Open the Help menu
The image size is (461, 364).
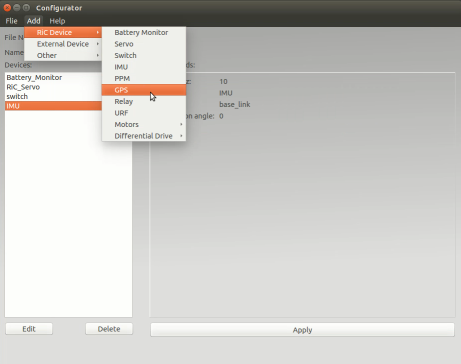(x=57, y=21)
